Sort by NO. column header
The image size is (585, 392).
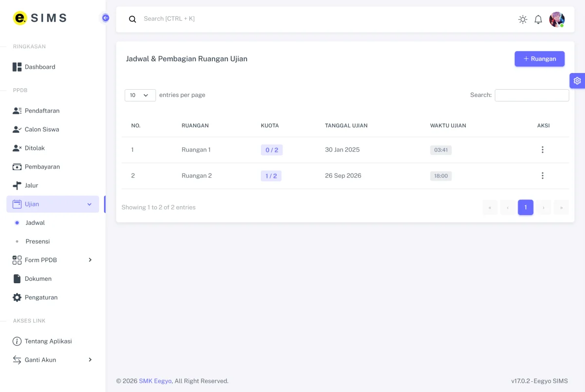click(136, 126)
